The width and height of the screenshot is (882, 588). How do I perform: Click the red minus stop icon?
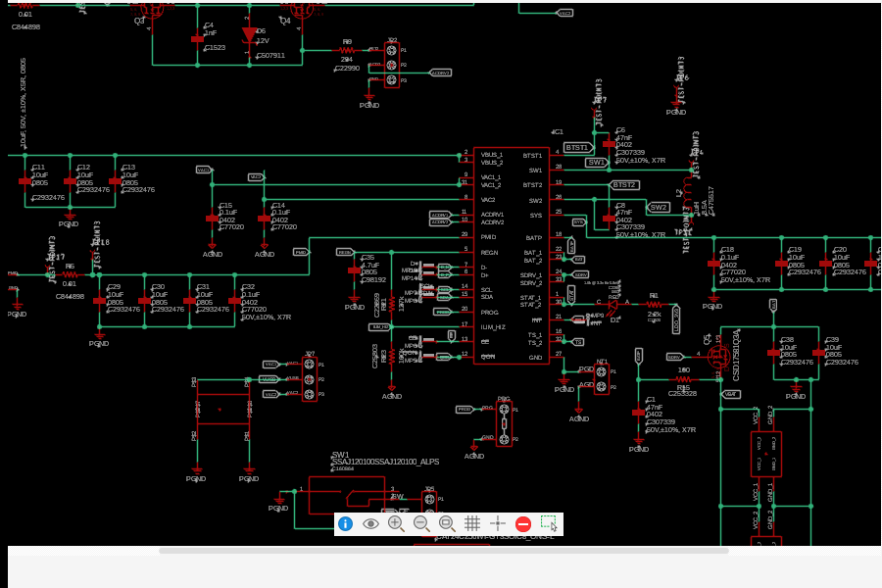coord(523,524)
